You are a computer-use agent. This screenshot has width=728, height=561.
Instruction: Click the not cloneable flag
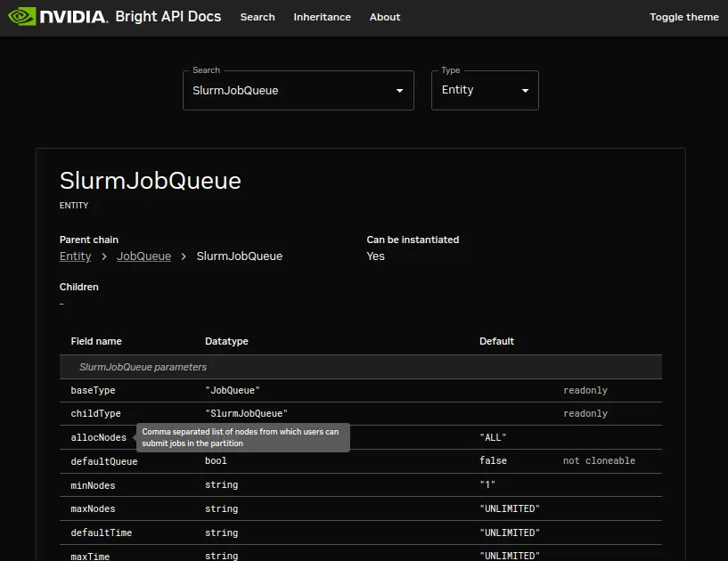click(x=600, y=460)
